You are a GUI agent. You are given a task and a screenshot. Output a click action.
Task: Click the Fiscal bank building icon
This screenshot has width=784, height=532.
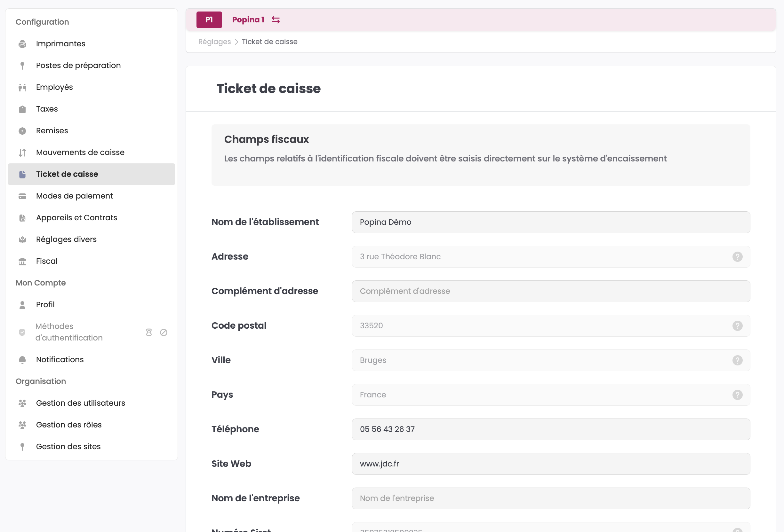coord(22,261)
